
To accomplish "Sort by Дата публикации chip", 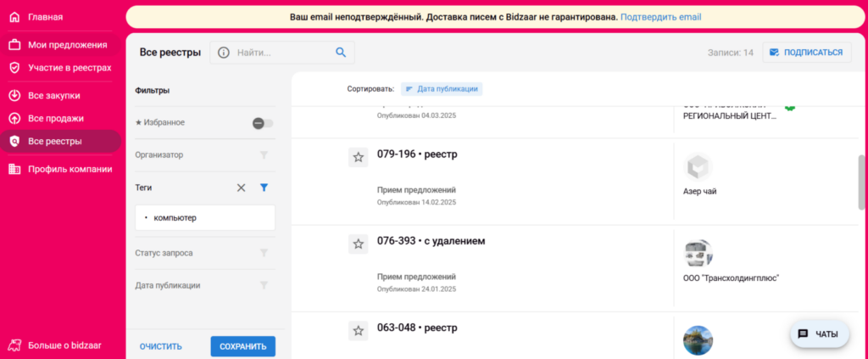I will point(442,88).
